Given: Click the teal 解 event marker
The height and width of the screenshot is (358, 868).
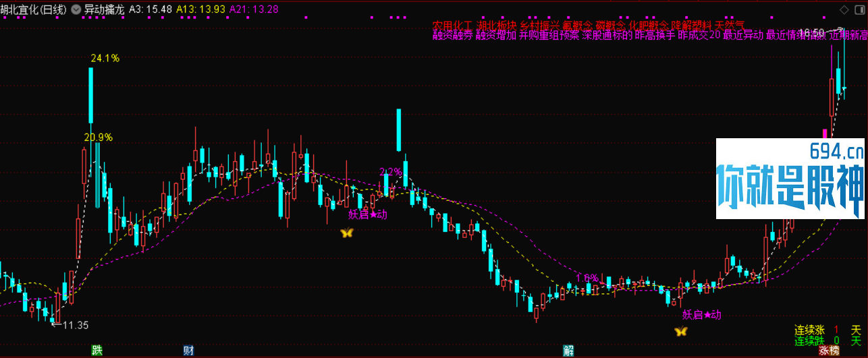Looking at the screenshot, I should point(568,350).
